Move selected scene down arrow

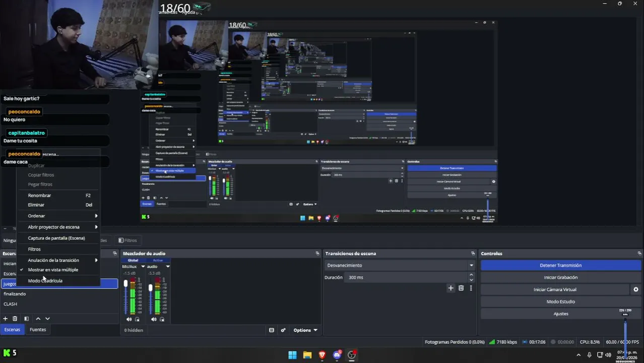(47, 319)
